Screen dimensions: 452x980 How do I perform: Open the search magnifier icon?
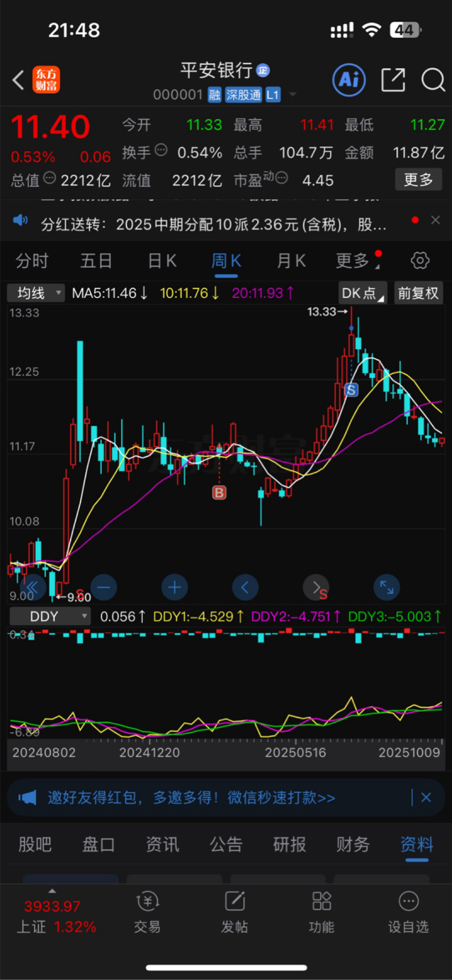tap(433, 80)
